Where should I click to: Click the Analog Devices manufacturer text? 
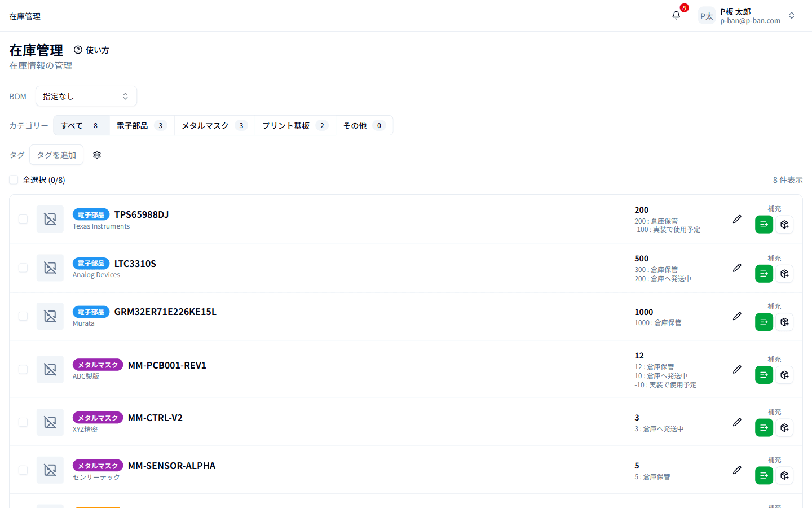(96, 275)
